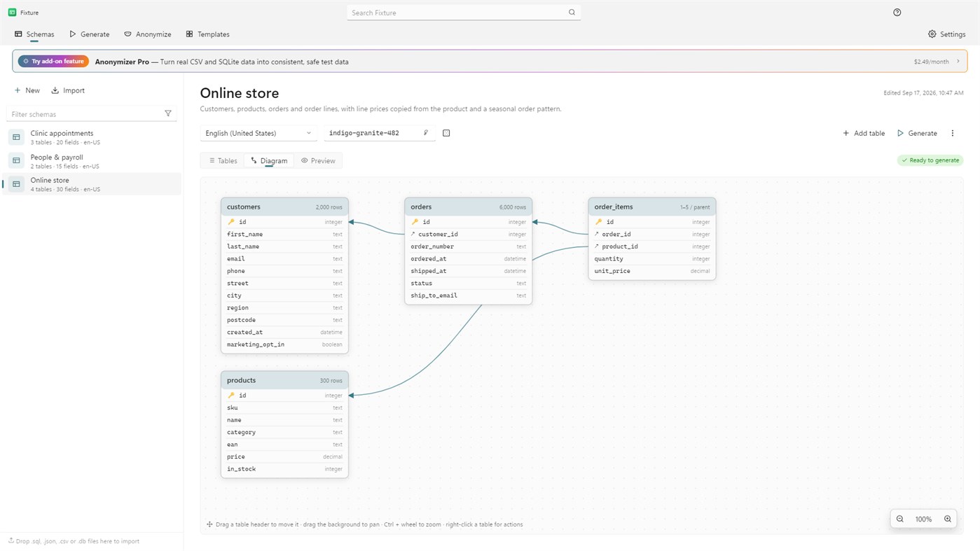Click the Settings gear icon

click(x=932, y=34)
